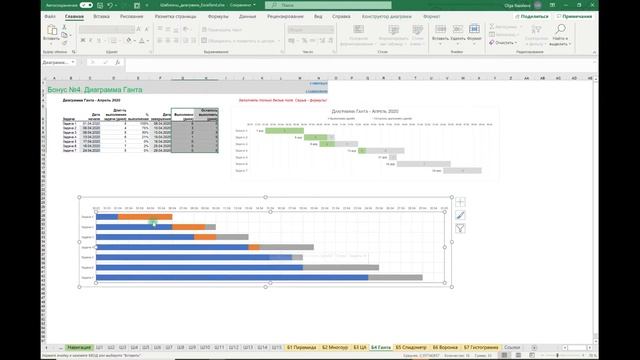Toggle the Автосохранение switch

tap(86, 5)
